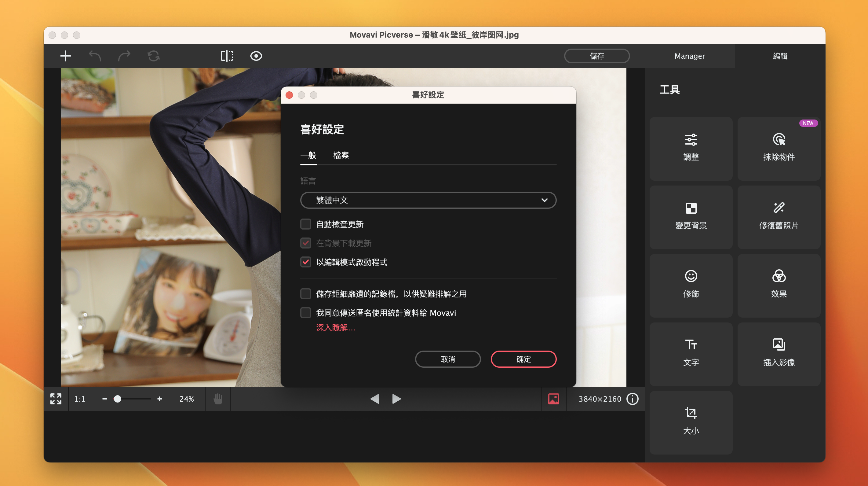This screenshot has height=486, width=868.
Task: Select the 效果 effects tool
Action: (779, 285)
